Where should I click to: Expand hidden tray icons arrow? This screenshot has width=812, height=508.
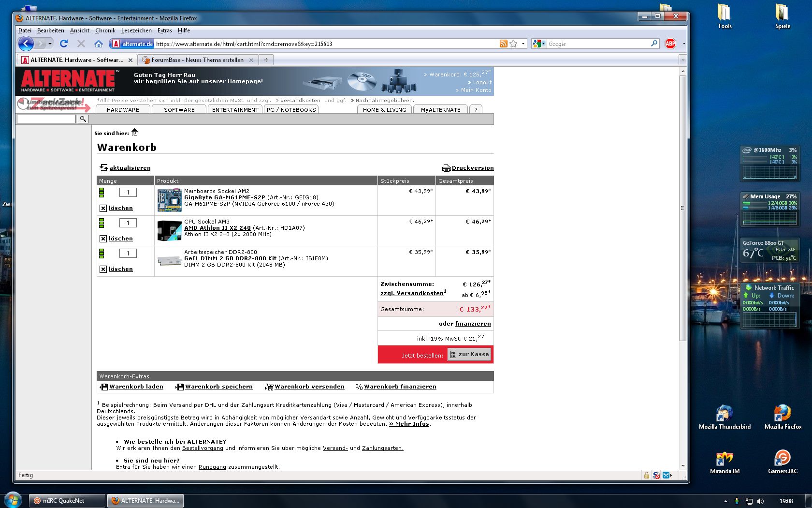(x=725, y=501)
